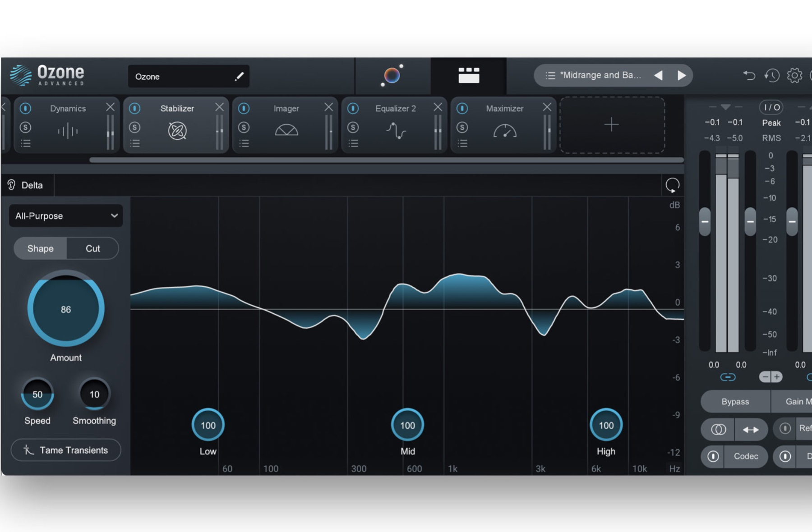Open the Master Assistant orb icon
Viewport: 812px width, 532px height.
(x=392, y=75)
